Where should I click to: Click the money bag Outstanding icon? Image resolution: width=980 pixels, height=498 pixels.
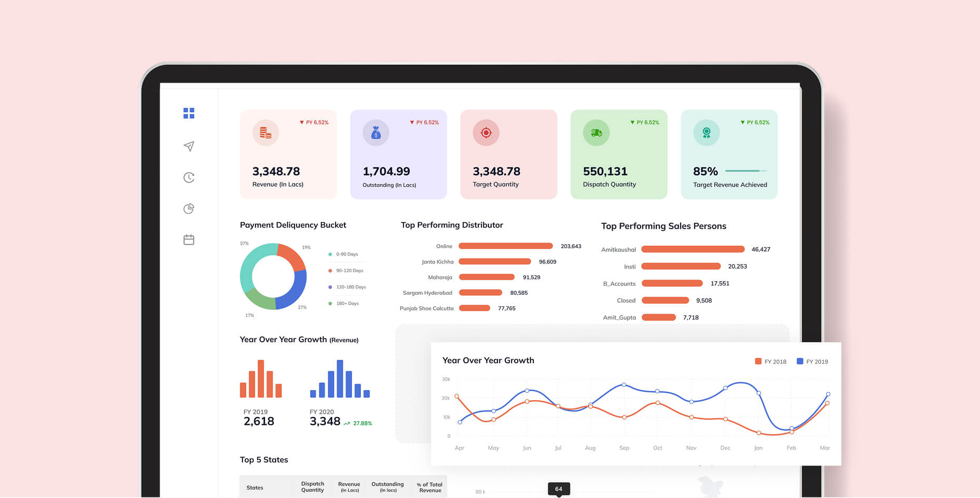click(x=376, y=133)
